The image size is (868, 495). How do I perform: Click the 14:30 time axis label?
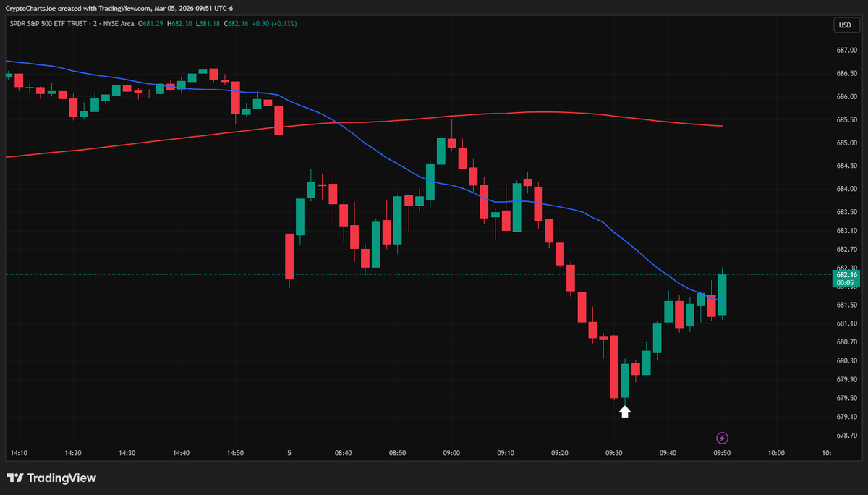[x=127, y=453]
